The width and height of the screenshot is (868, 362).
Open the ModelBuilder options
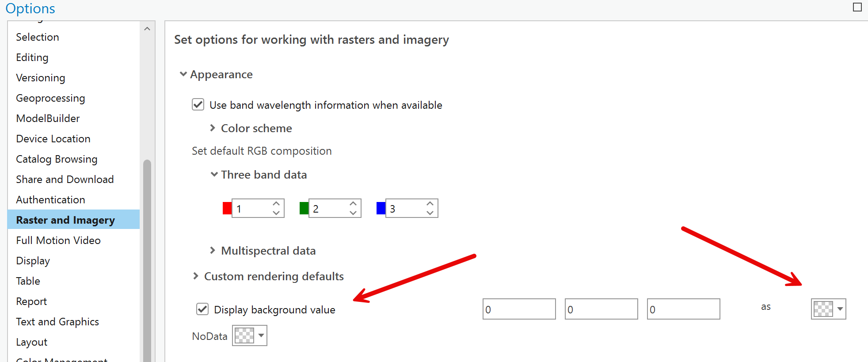[48, 118]
